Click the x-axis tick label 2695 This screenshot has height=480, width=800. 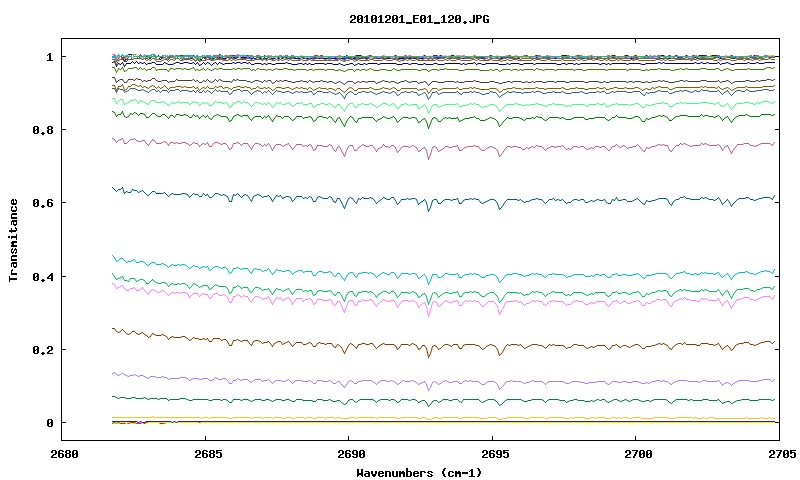(495, 454)
